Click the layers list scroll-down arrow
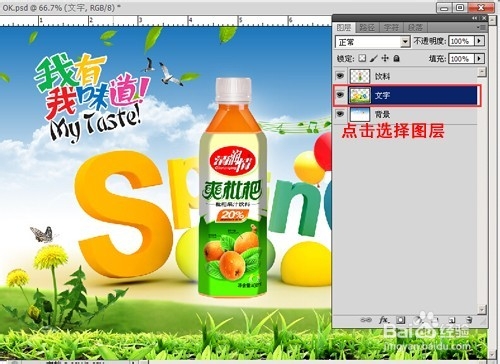 coord(482,310)
